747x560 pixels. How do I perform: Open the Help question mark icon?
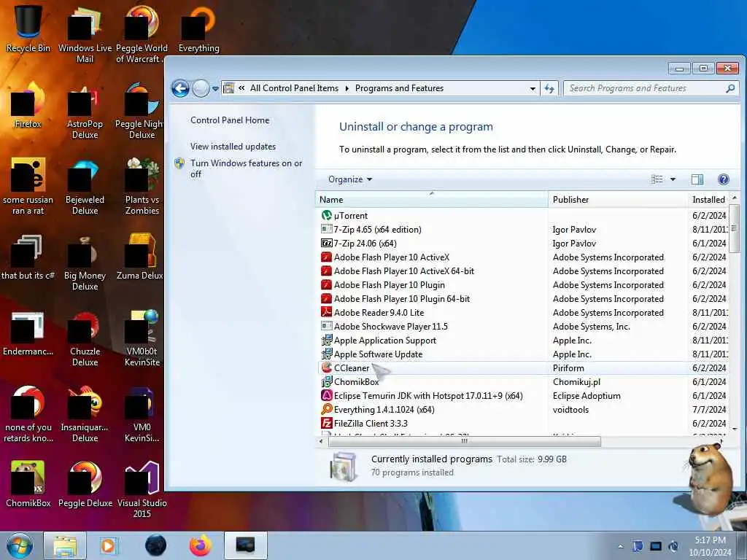(x=723, y=179)
